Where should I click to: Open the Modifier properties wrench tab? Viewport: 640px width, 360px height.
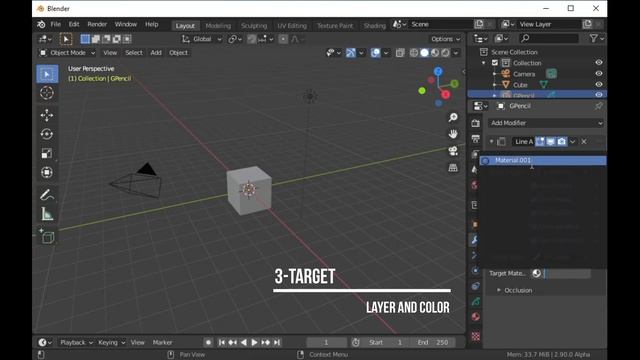coord(475,240)
